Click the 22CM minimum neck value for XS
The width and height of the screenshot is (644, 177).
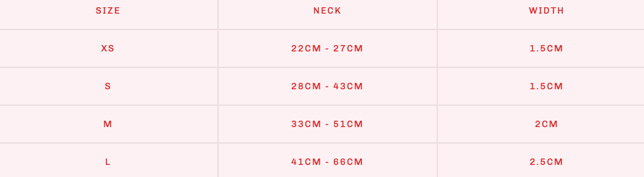click(x=306, y=48)
